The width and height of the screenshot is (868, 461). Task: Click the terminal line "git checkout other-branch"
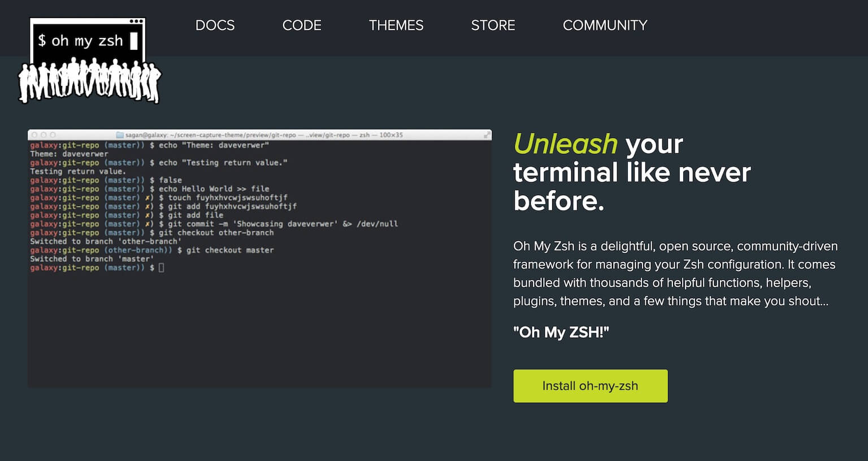pyautogui.click(x=152, y=232)
